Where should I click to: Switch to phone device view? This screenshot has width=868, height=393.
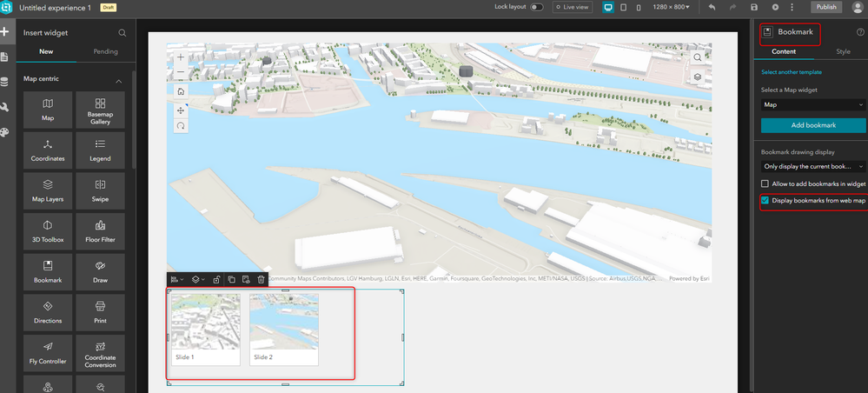coord(639,7)
